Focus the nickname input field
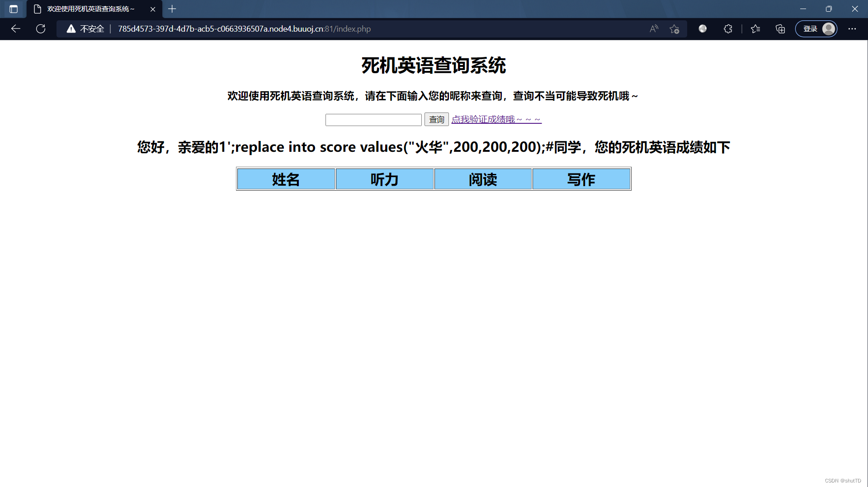The width and height of the screenshot is (868, 487). tap(373, 119)
